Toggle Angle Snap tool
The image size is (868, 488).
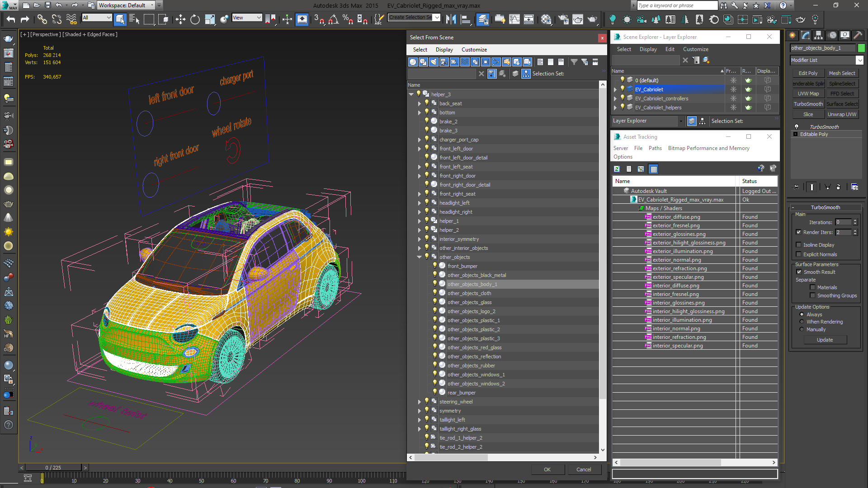(x=333, y=19)
